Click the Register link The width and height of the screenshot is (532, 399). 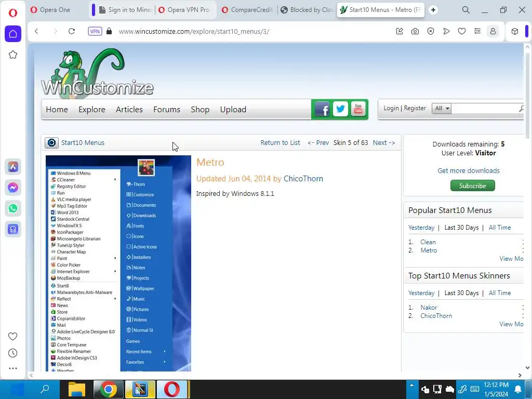tap(415, 108)
